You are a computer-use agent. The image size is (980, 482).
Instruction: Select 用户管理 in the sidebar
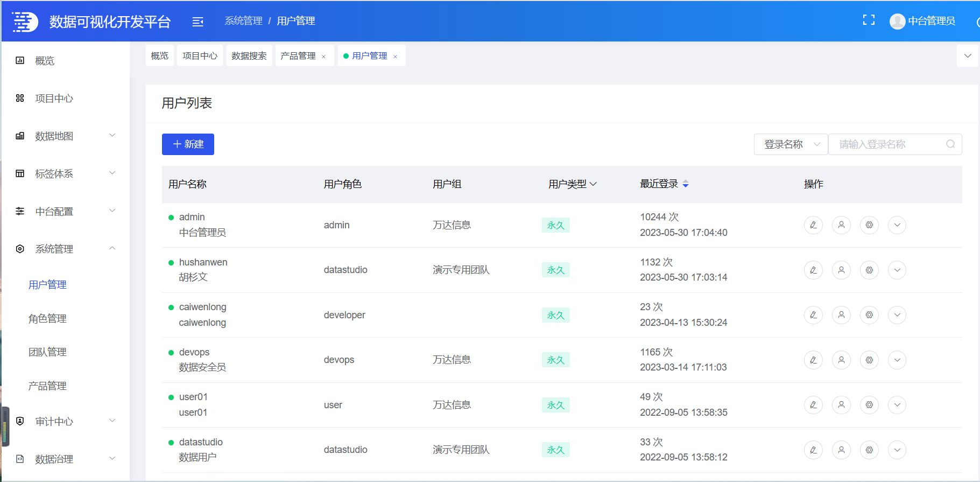[x=47, y=285]
